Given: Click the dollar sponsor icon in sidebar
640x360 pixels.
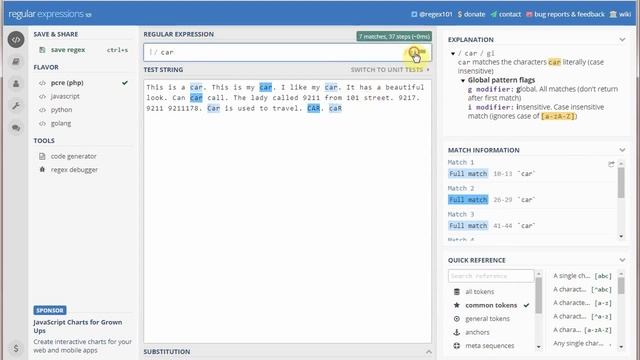Looking at the screenshot, I should 16,348.
